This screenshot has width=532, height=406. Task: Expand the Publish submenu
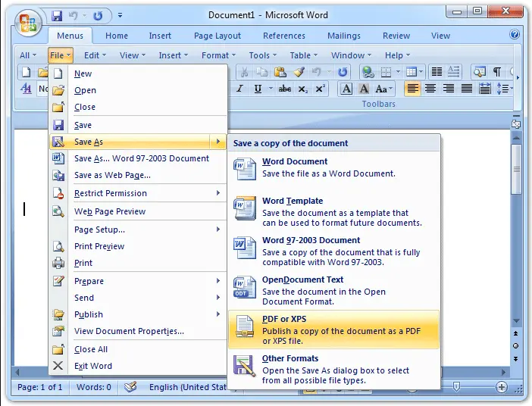click(138, 314)
